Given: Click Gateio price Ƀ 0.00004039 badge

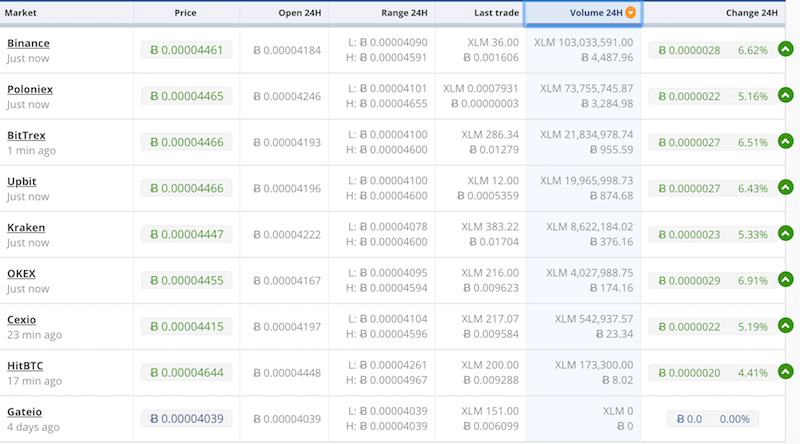Looking at the screenshot, I should 187,418.
